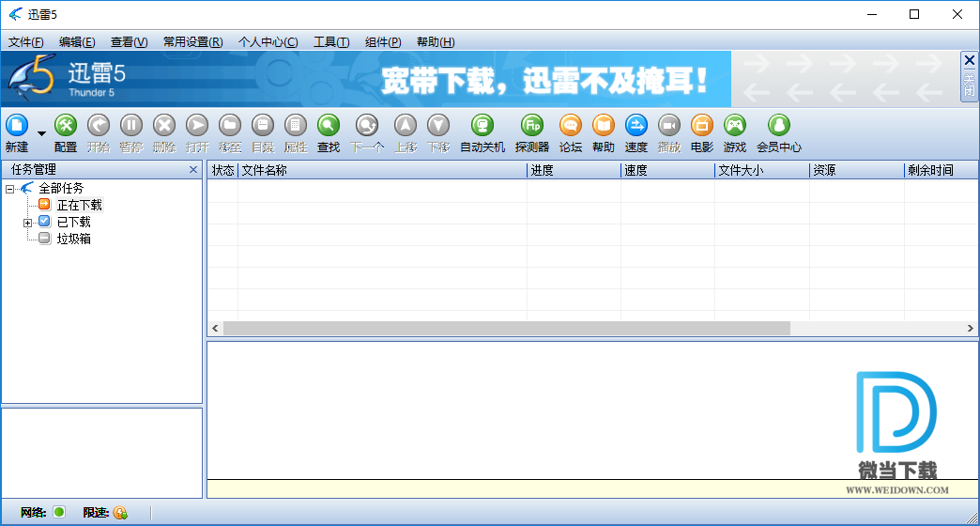
Task: Open the 工具(T) menu
Action: coord(331,42)
